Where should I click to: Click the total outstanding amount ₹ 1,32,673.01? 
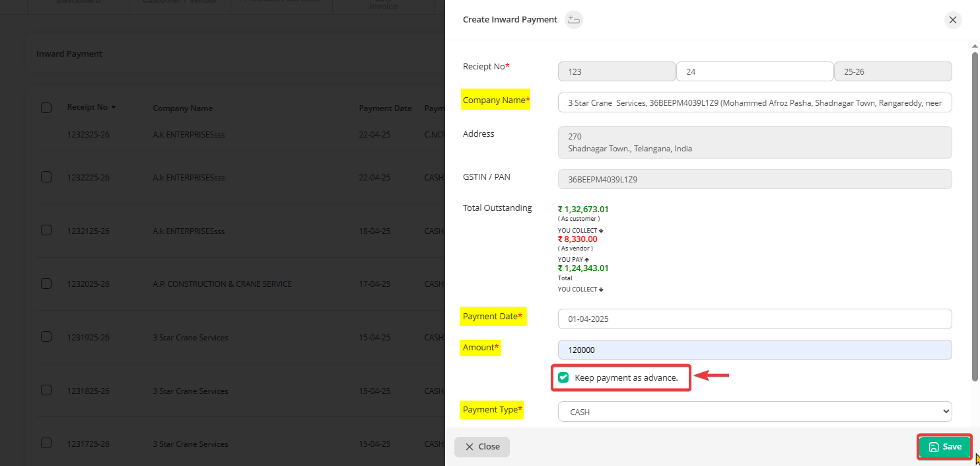tap(583, 209)
